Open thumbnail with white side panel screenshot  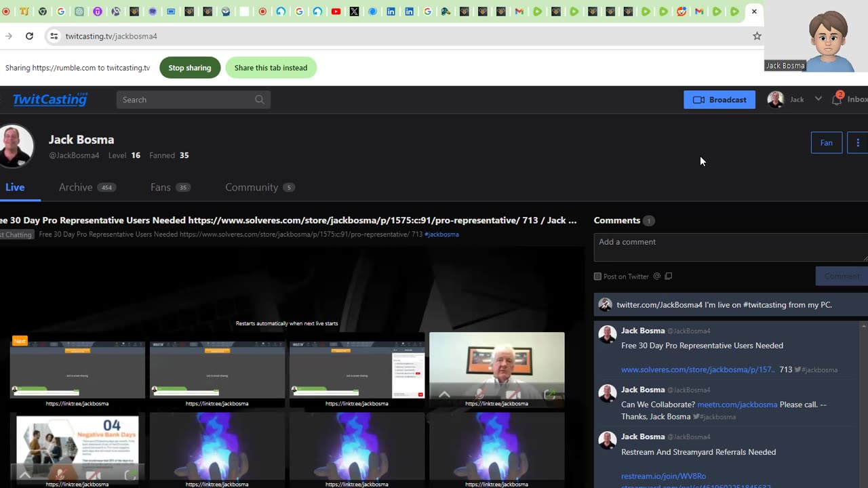pos(357,369)
